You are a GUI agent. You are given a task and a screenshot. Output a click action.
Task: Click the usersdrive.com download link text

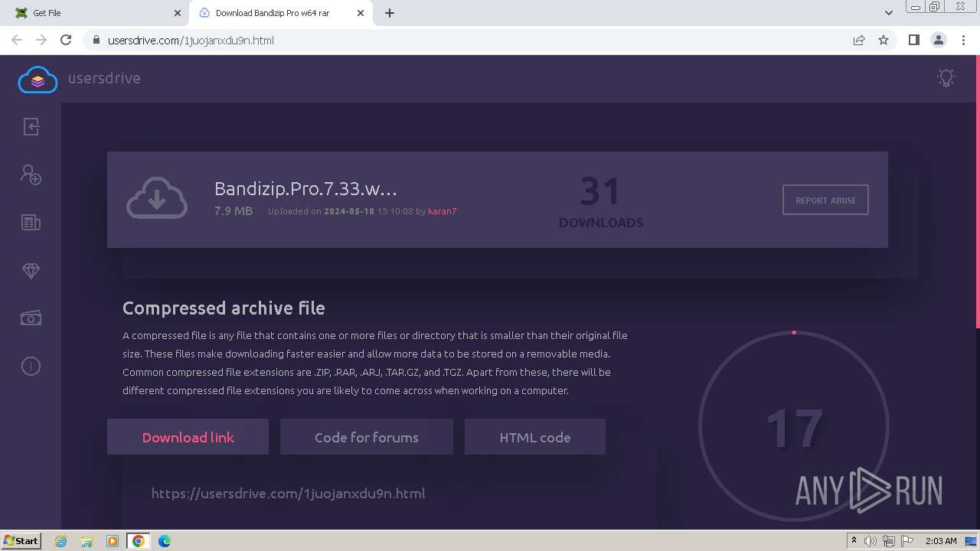click(288, 494)
